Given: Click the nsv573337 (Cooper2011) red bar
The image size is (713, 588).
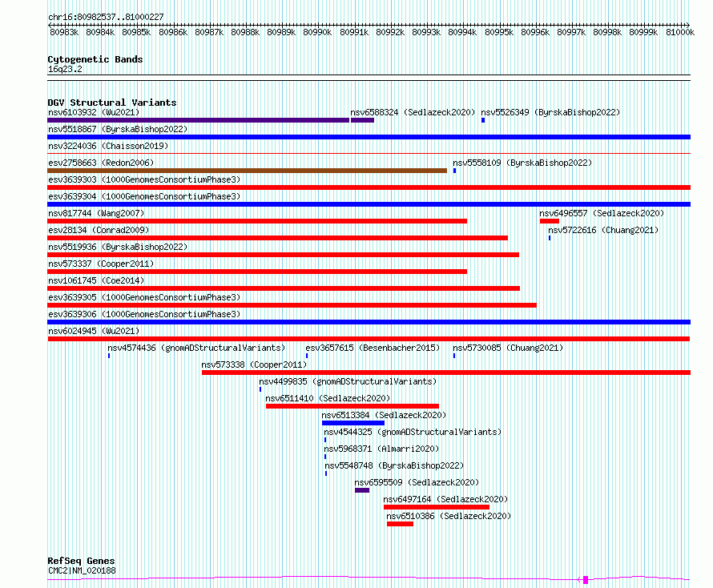Looking at the screenshot, I should (257, 272).
